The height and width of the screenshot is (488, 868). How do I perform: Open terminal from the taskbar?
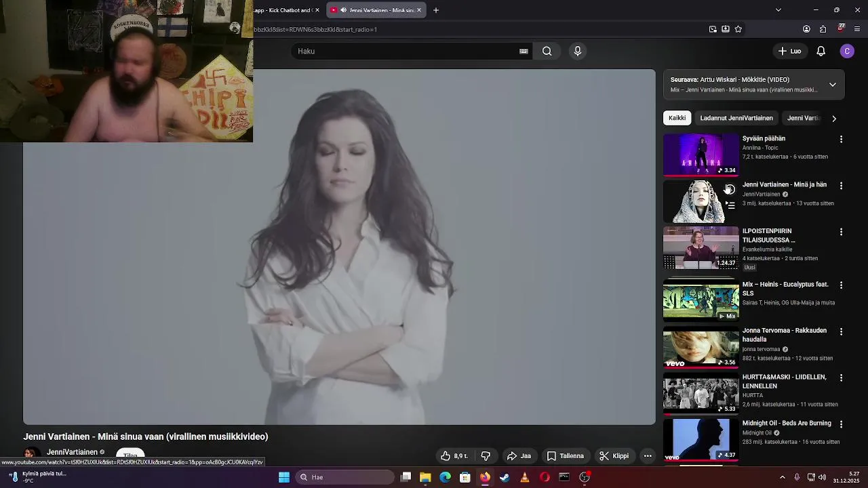(x=564, y=477)
